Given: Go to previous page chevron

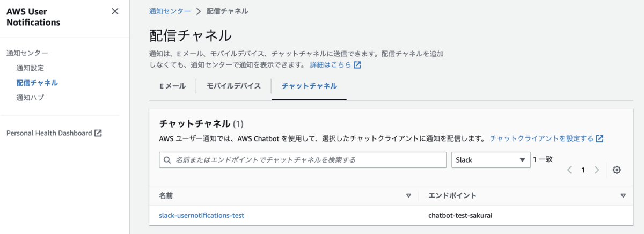Looking at the screenshot, I should [x=570, y=170].
